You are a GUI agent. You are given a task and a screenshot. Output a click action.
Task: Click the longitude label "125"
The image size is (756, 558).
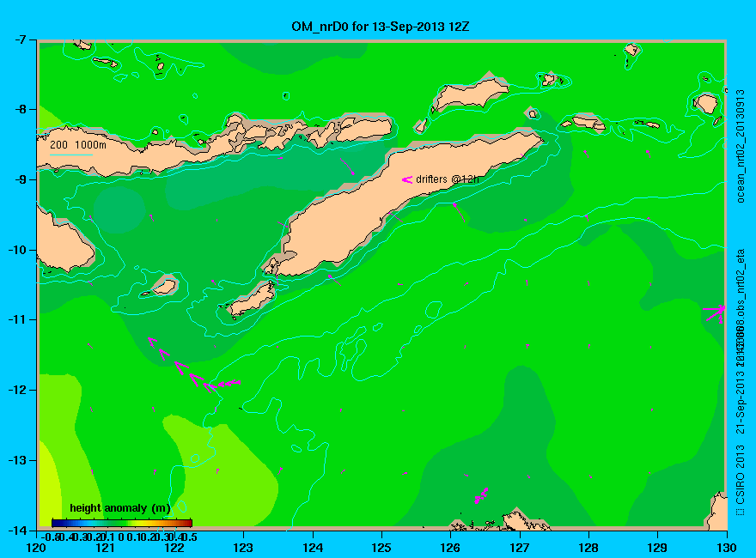point(381,548)
